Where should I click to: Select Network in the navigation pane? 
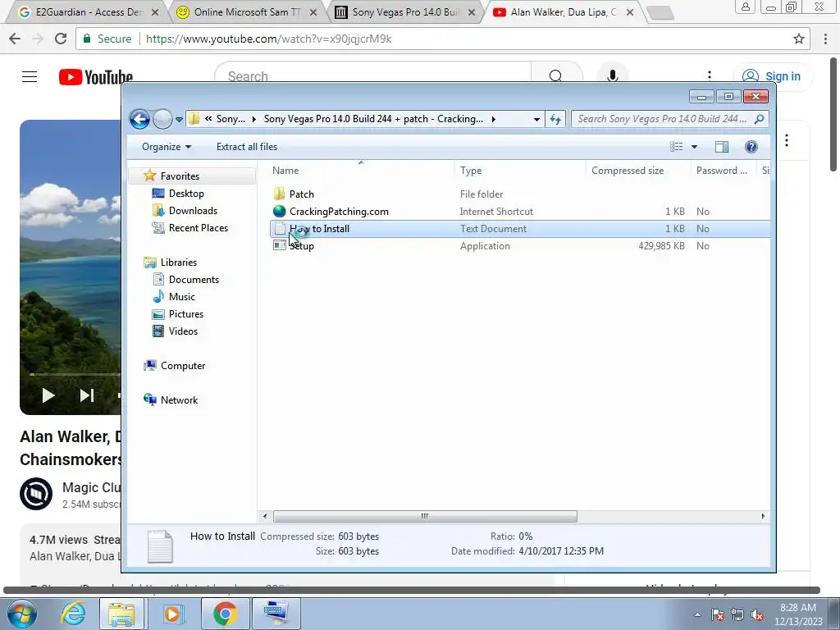179,399
